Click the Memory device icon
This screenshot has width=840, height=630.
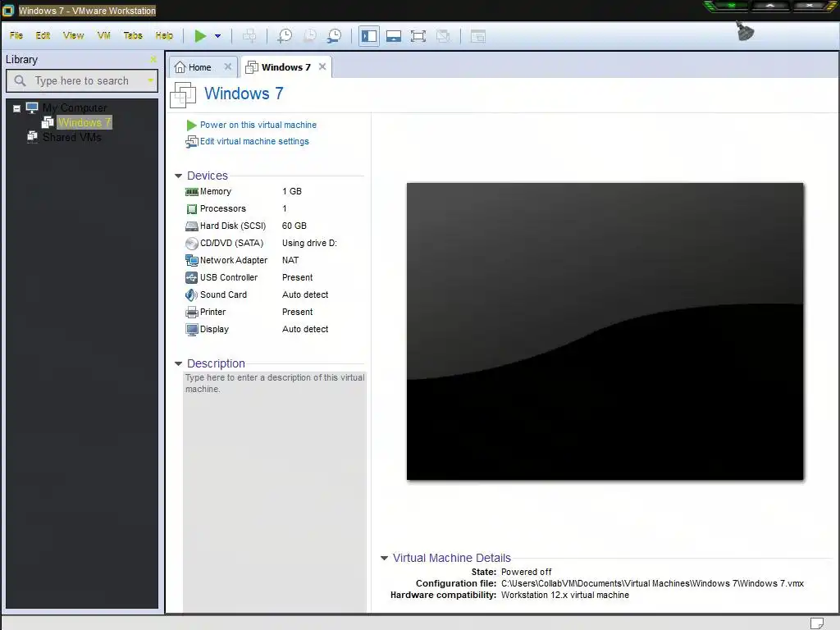point(191,192)
